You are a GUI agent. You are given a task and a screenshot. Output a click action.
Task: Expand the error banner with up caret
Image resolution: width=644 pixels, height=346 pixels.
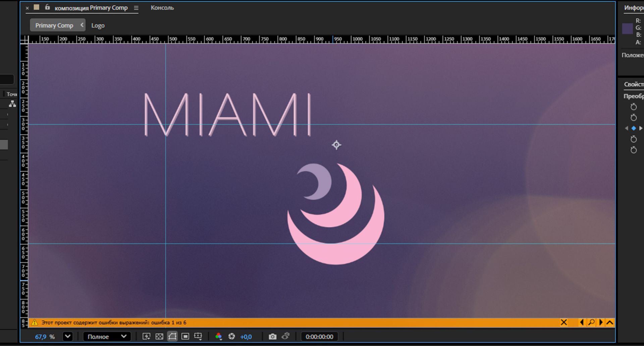tap(610, 323)
